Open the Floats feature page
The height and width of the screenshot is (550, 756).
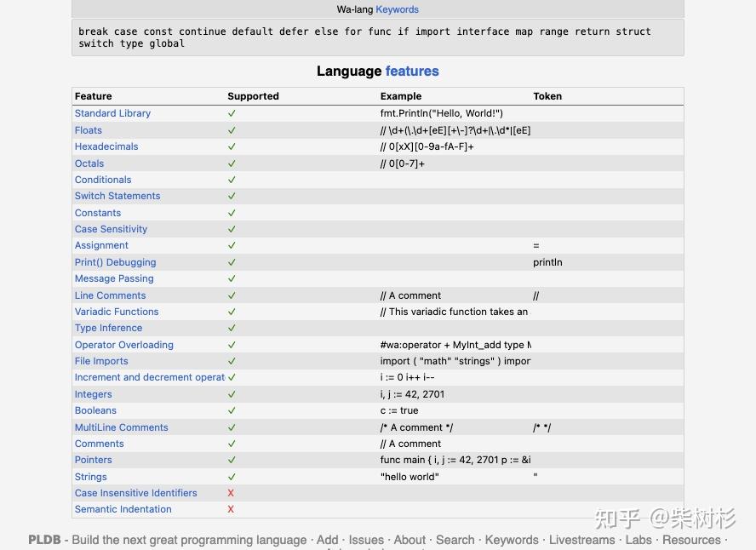89,130
